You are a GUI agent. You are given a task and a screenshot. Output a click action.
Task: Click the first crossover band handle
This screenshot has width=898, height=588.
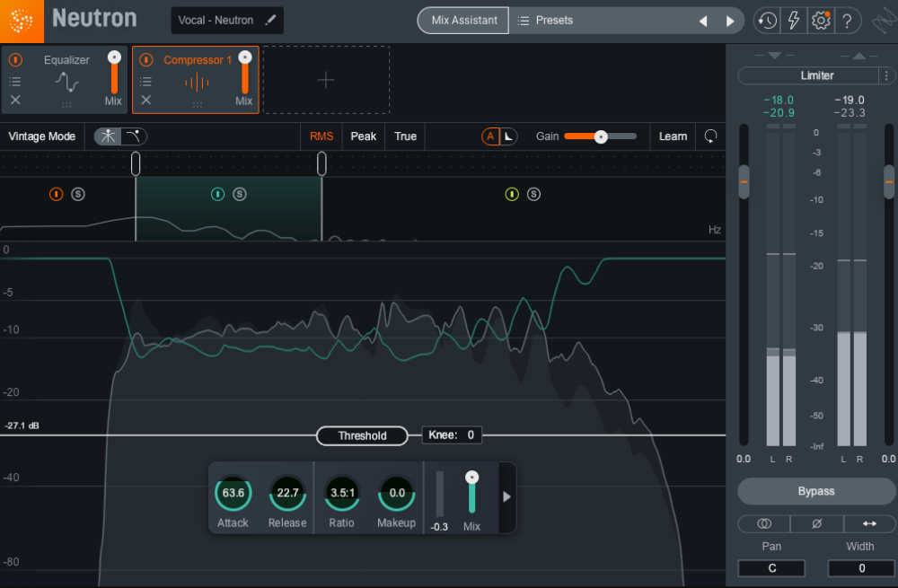click(x=136, y=163)
